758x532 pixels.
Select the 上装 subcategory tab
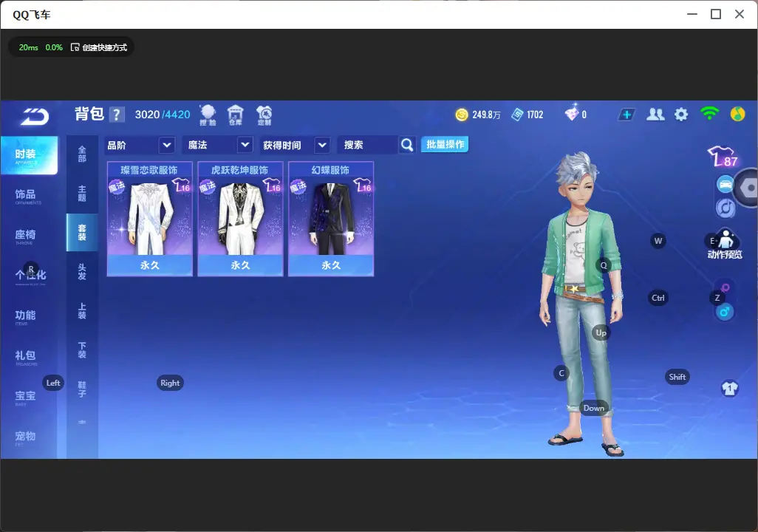[82, 311]
